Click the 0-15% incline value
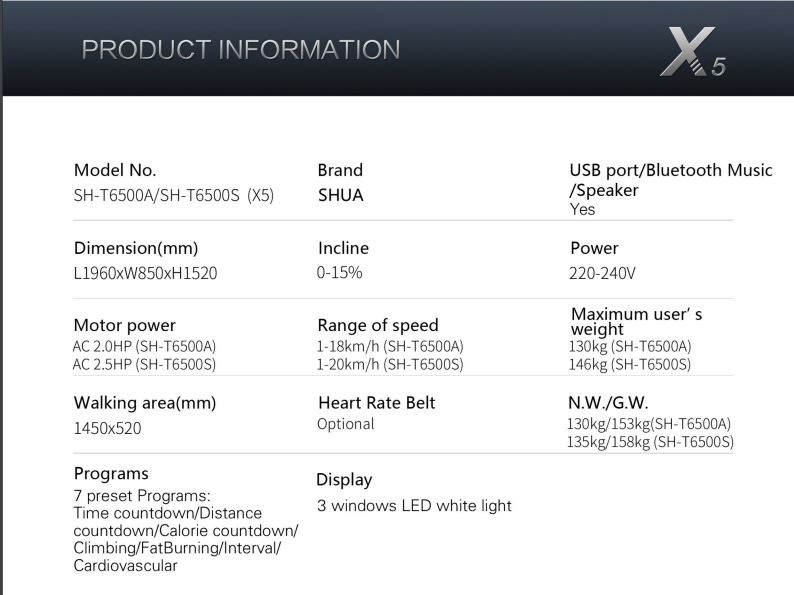Image resolution: width=794 pixels, height=595 pixels. pos(339,272)
